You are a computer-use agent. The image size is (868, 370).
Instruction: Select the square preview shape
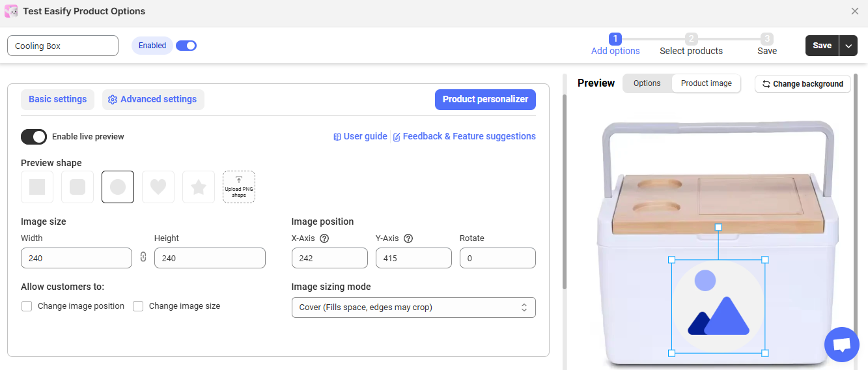tap(37, 187)
